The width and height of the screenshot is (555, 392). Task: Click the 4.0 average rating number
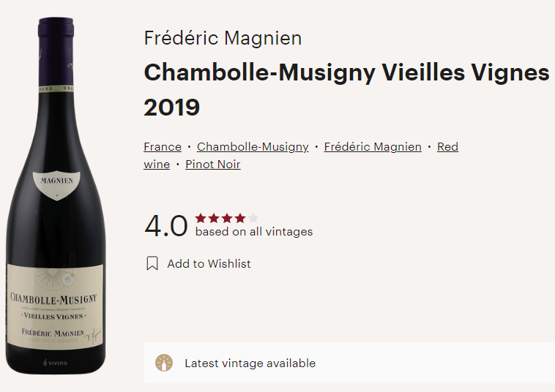click(166, 226)
